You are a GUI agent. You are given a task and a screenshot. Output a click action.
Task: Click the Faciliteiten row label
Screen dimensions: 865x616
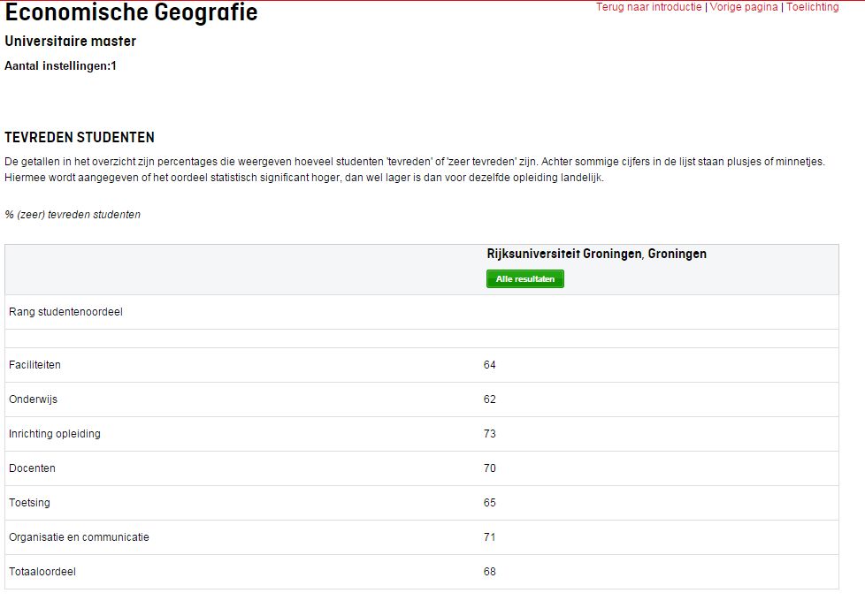34,364
